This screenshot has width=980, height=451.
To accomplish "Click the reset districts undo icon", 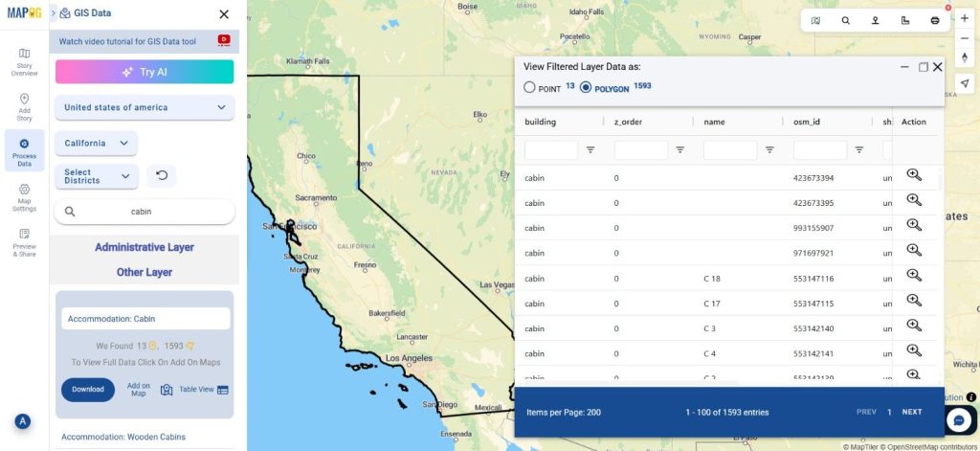I will click(162, 176).
